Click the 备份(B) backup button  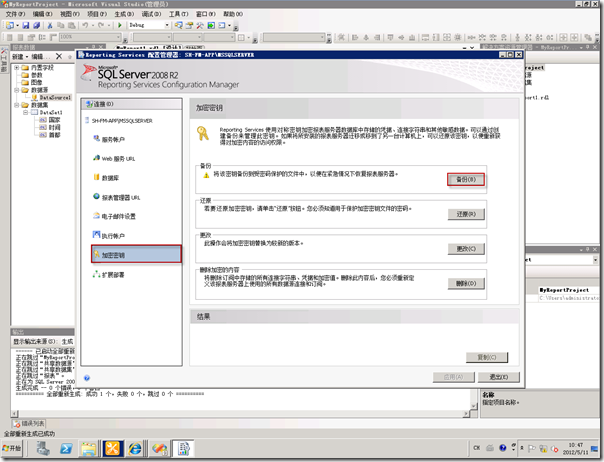466,180
